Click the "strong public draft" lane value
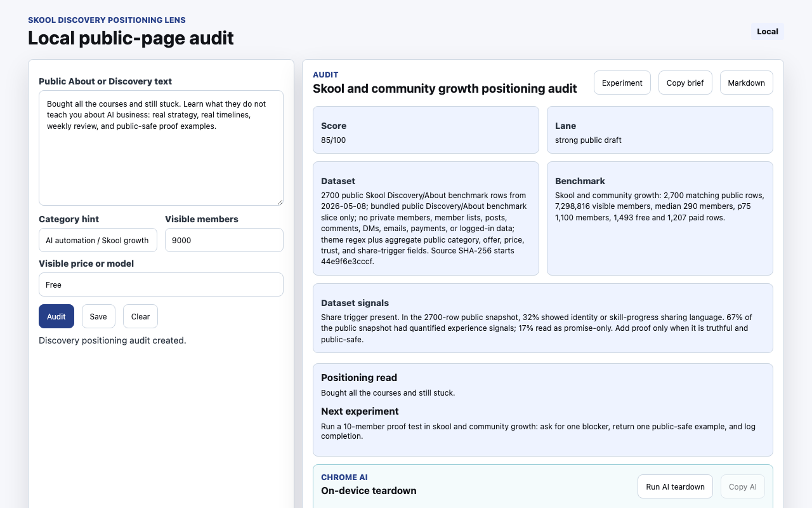 point(588,140)
